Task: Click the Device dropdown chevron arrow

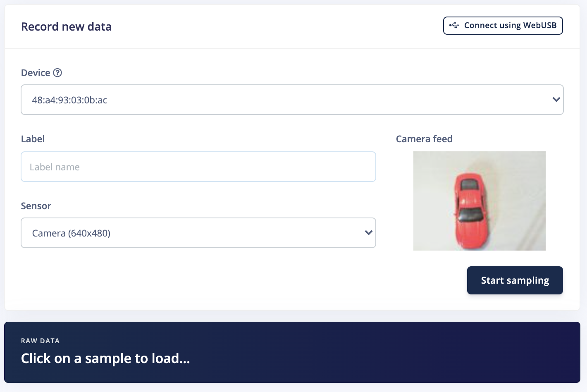Action: pos(556,99)
